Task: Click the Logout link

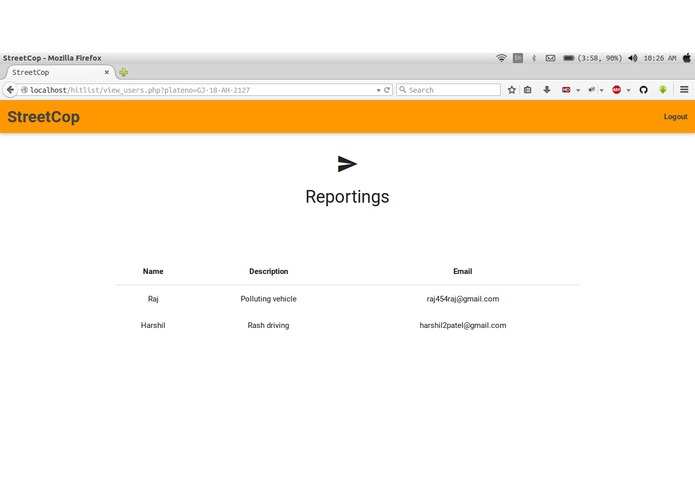Action: (x=675, y=117)
